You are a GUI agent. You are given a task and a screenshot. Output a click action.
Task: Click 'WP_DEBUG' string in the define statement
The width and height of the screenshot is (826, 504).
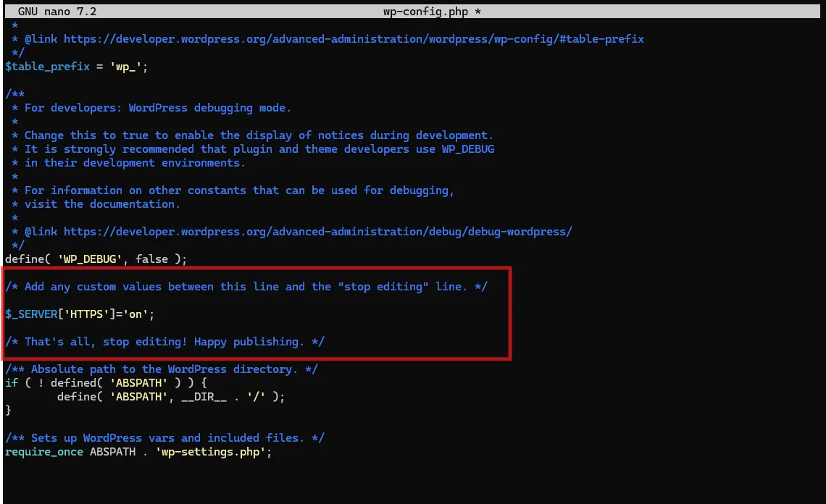tap(90, 259)
